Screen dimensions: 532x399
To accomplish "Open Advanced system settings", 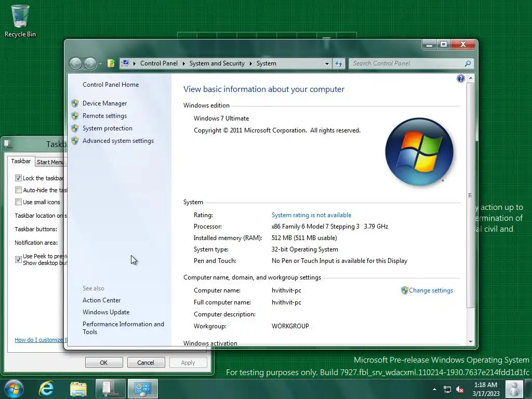I will 118,141.
